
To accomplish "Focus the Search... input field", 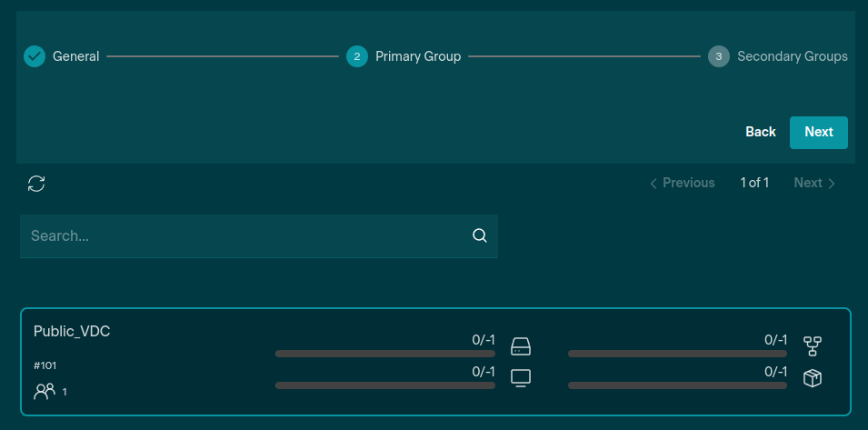I will 245,235.
